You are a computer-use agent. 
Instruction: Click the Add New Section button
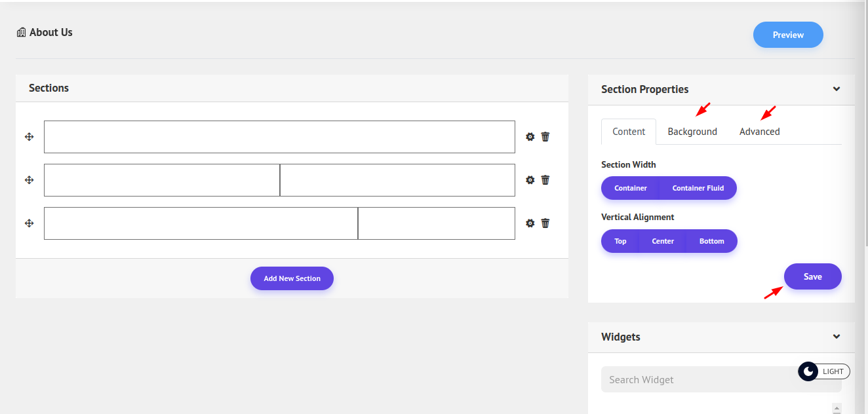(x=292, y=278)
